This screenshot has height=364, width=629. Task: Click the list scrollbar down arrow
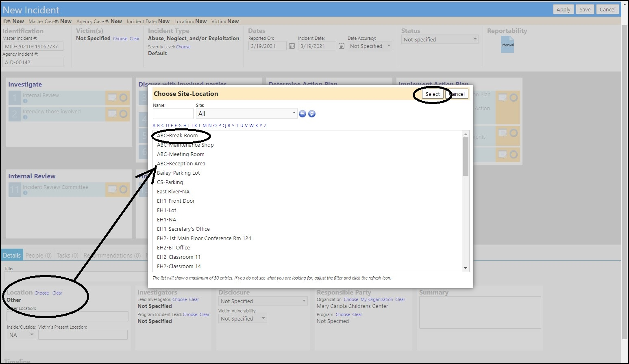pos(466,269)
